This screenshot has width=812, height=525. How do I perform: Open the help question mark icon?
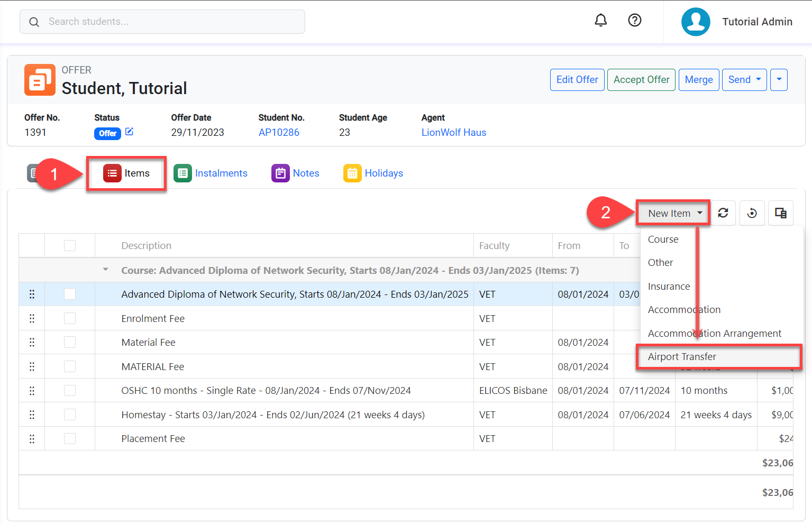click(x=634, y=21)
